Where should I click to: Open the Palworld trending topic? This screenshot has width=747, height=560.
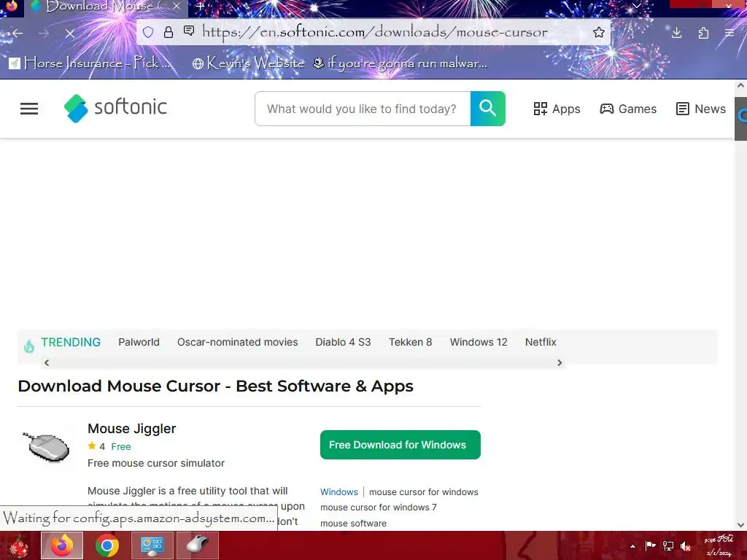(x=139, y=342)
